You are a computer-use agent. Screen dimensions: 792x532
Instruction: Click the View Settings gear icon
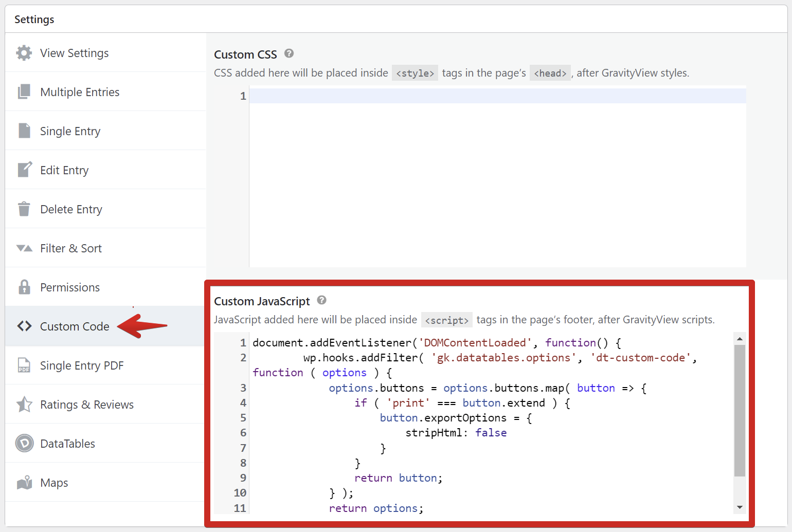(x=24, y=53)
